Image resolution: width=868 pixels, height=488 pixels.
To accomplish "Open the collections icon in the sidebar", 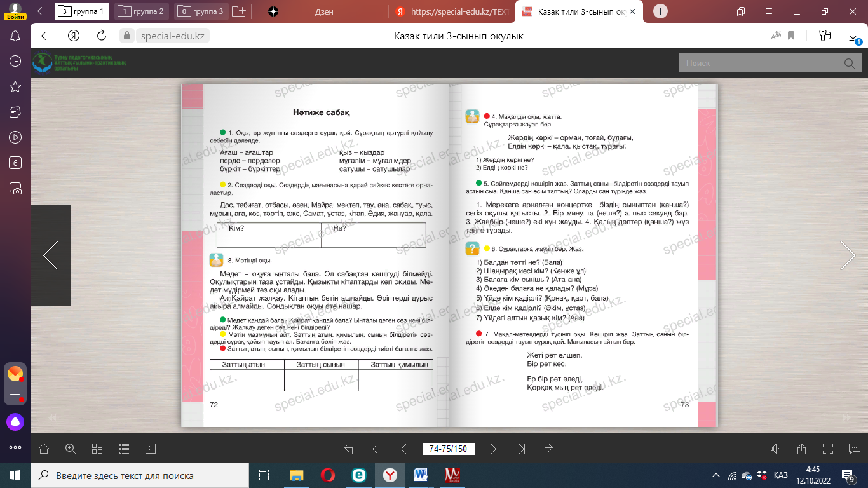I will [x=15, y=112].
